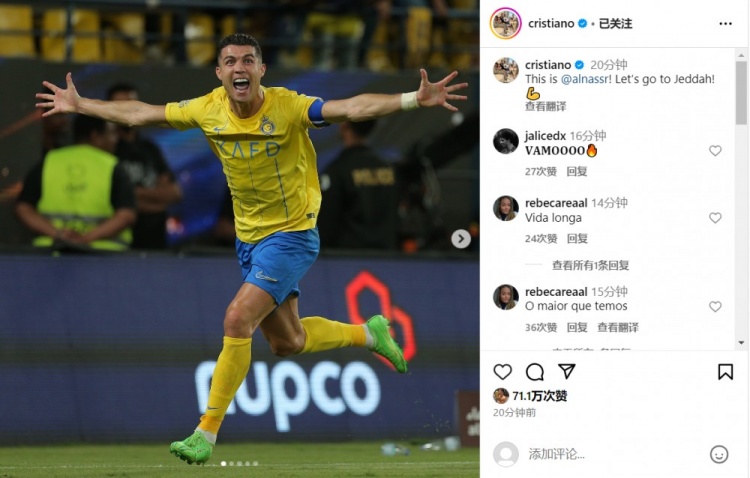Viewport: 750px width, 478px height.
Task: Open comments via speech bubble icon
Action: pos(534,372)
